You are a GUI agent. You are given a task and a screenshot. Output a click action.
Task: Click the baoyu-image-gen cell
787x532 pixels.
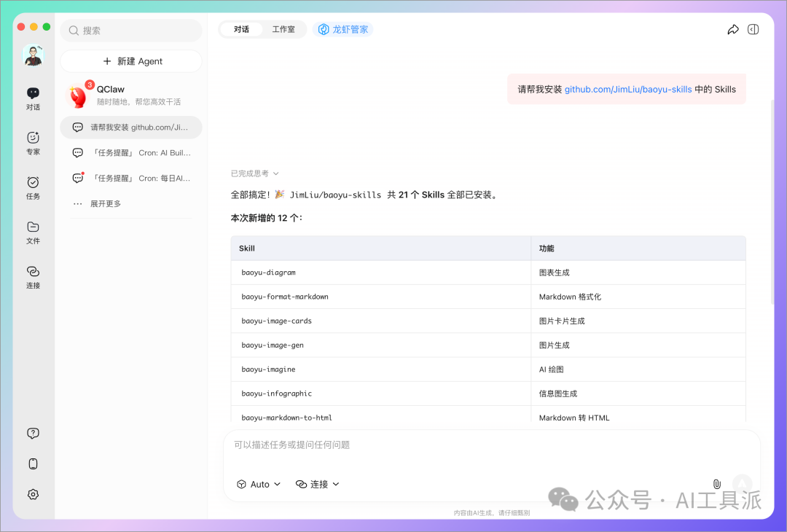click(x=381, y=345)
